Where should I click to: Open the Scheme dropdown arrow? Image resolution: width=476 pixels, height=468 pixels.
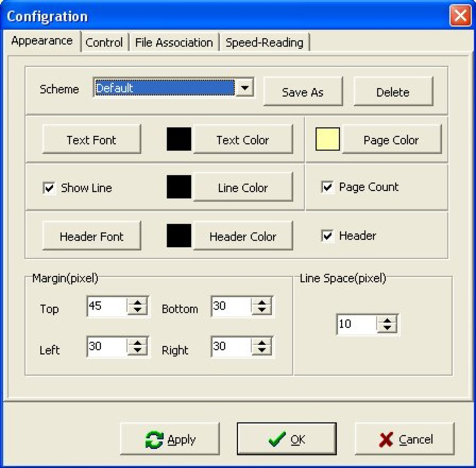coord(245,88)
